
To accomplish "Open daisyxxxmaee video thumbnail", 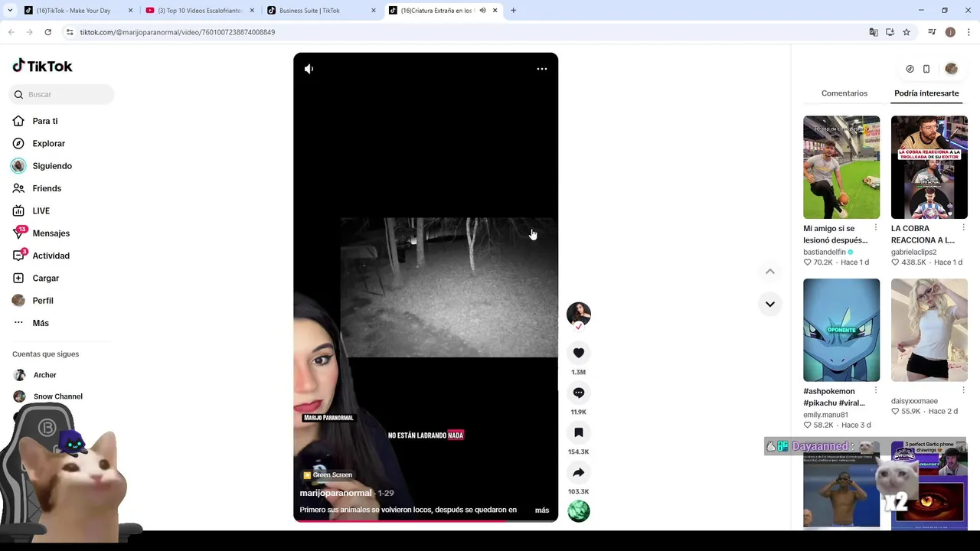I will (929, 330).
